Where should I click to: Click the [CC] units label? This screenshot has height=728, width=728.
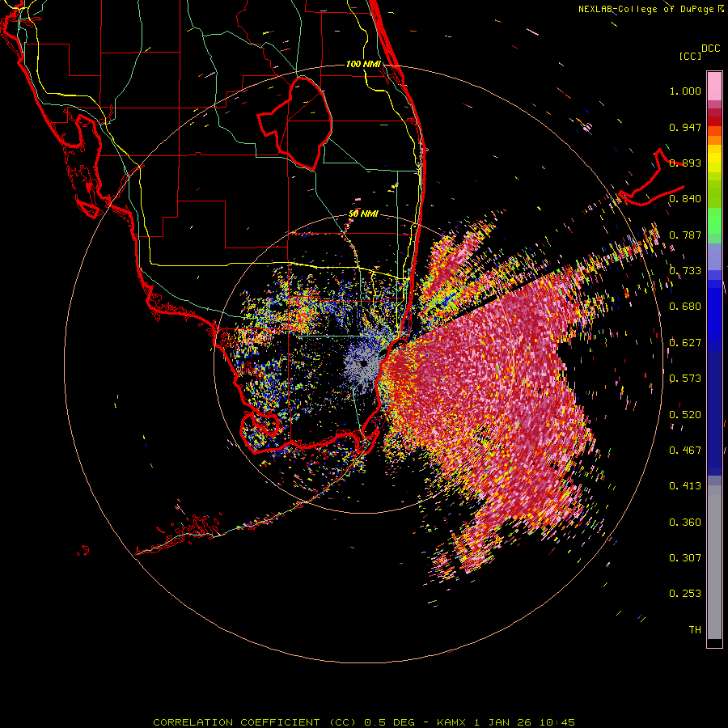[690, 56]
